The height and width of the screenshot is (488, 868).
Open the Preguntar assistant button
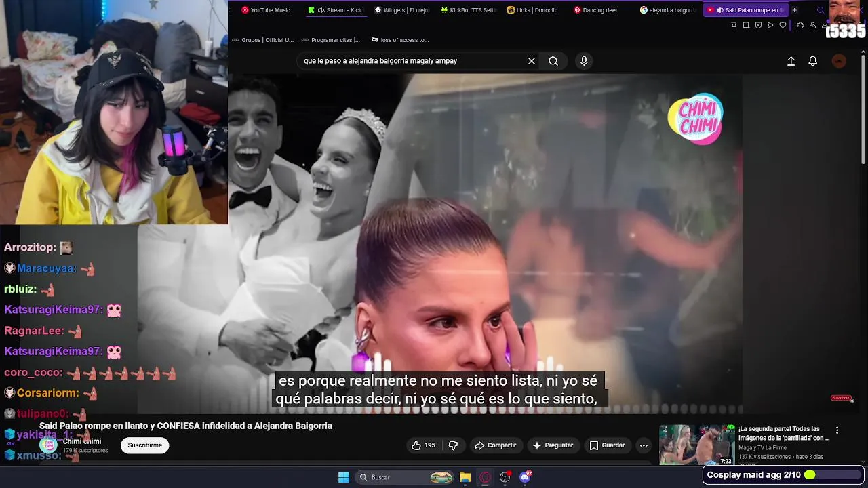[x=553, y=445]
